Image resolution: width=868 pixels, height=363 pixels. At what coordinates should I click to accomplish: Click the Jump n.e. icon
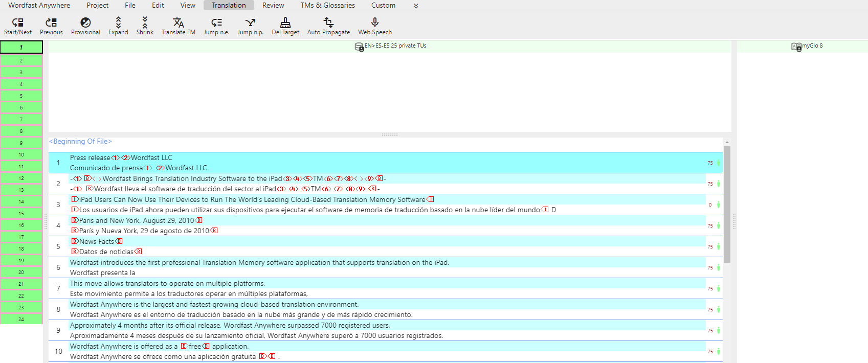pos(216,22)
